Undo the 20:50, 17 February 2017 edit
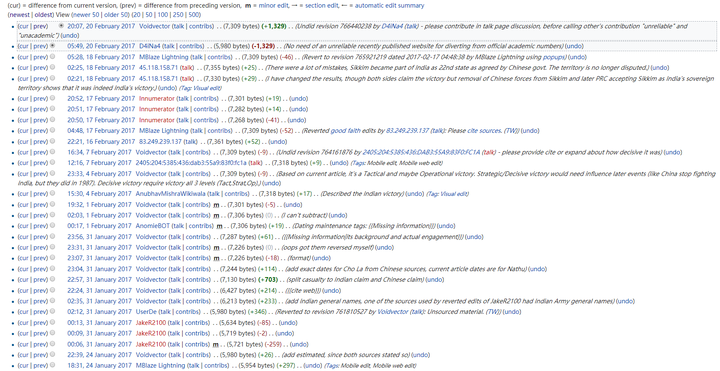 [x=299, y=120]
